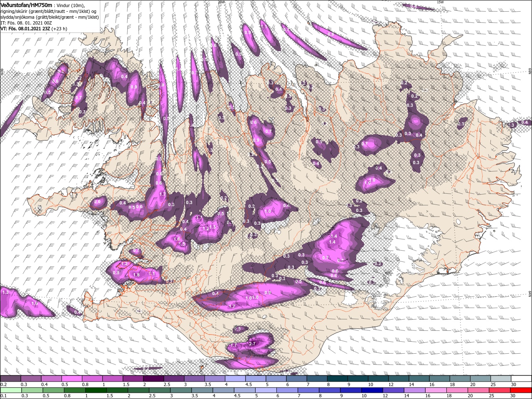Select the 'IT: Fös. 08. 01. 2021 00Z' line
Image resolution: width=532 pixels, height=399 pixels.
(x=26, y=23)
